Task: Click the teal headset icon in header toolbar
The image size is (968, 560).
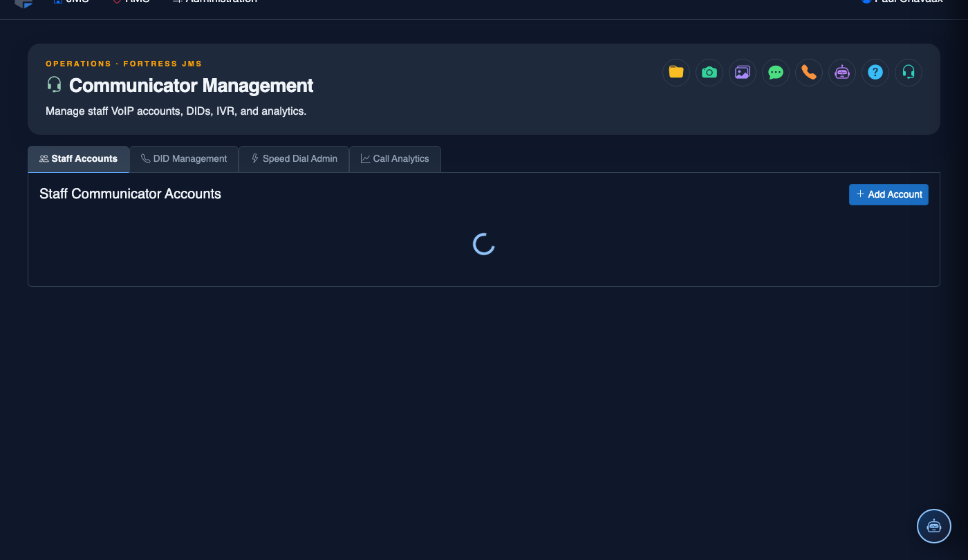Action: tap(909, 72)
